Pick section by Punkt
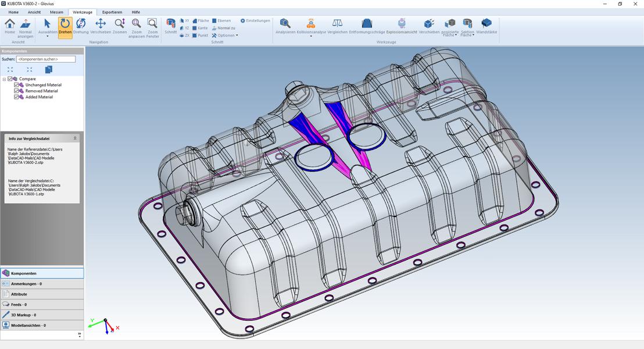 [200, 35]
